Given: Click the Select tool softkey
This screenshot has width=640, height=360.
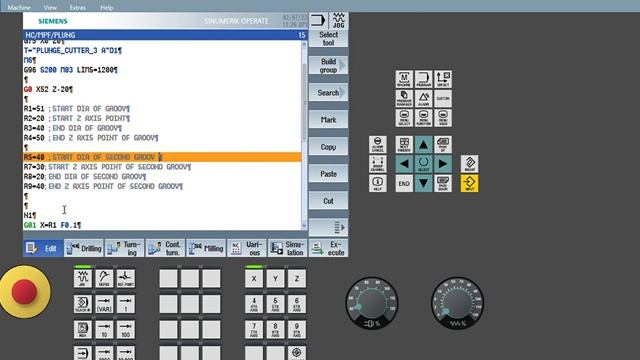Looking at the screenshot, I should tap(328, 39).
